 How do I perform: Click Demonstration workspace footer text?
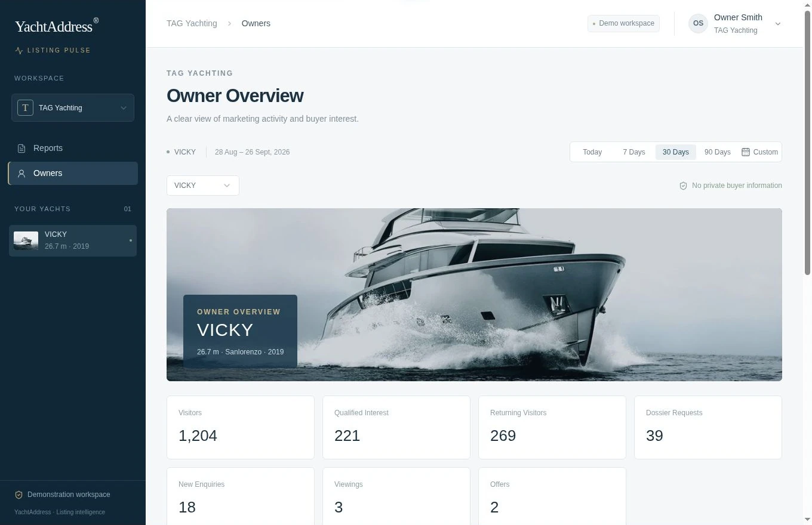(x=69, y=495)
